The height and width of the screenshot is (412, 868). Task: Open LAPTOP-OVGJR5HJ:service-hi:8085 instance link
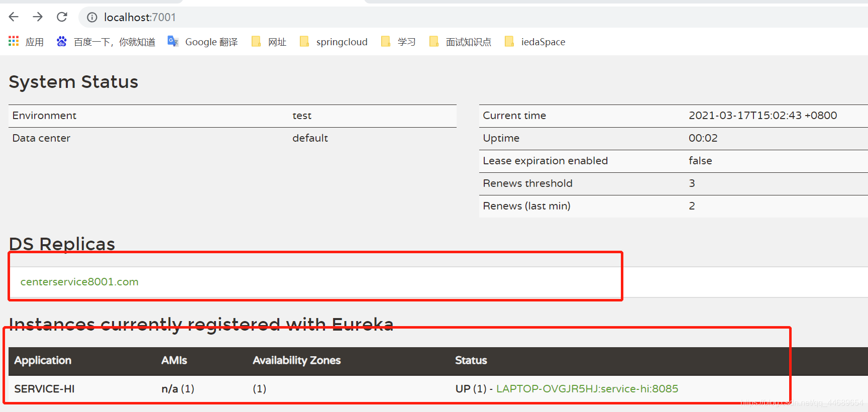(x=587, y=389)
